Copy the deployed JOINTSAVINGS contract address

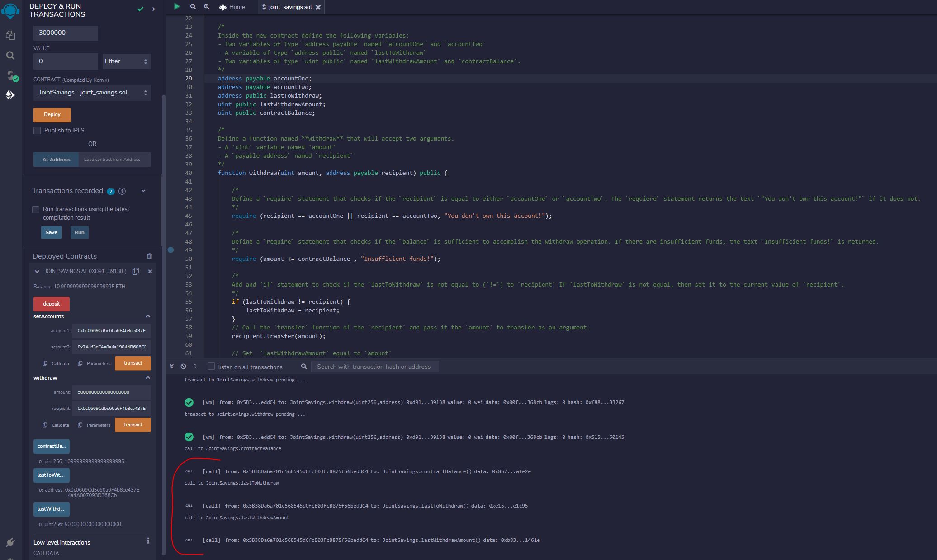[135, 271]
